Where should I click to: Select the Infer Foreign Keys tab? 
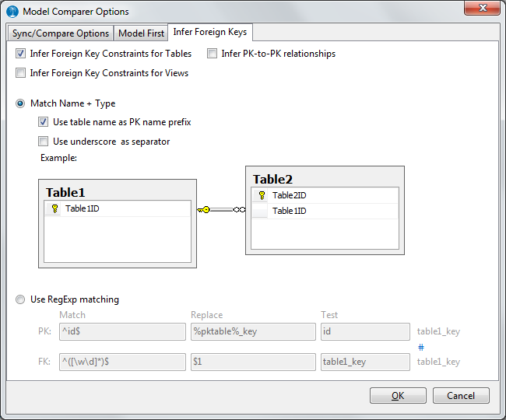click(210, 33)
